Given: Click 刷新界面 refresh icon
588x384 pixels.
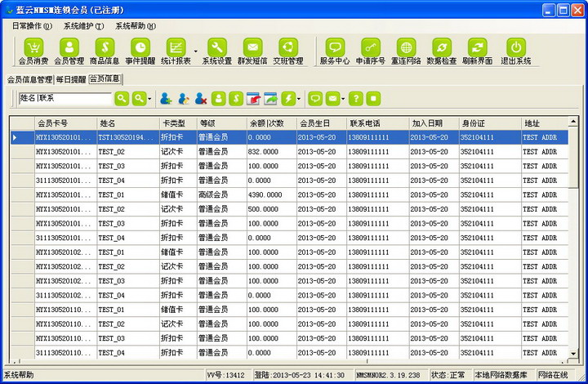Looking at the screenshot, I should pos(478,47).
